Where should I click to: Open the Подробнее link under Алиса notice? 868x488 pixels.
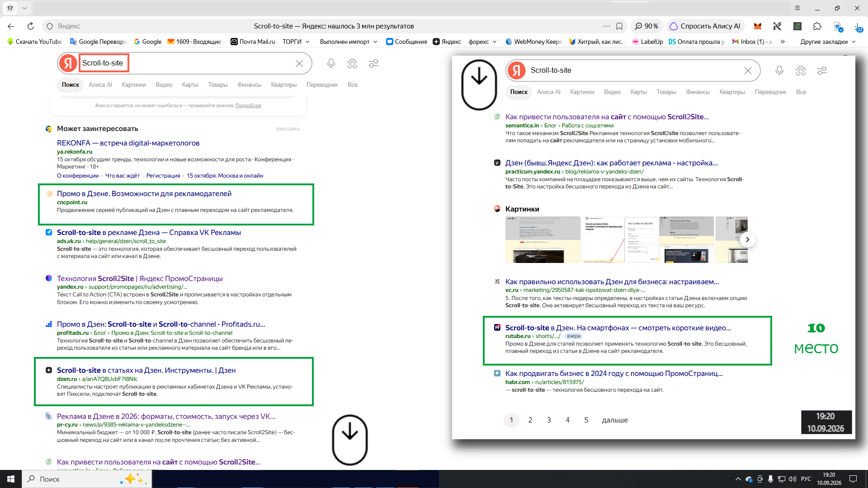click(248, 105)
